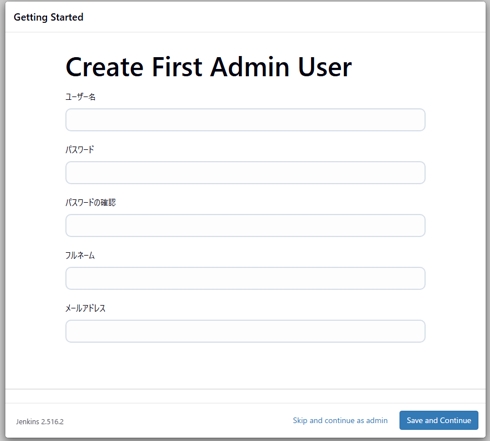Click the パスワード label above its field

(80, 150)
